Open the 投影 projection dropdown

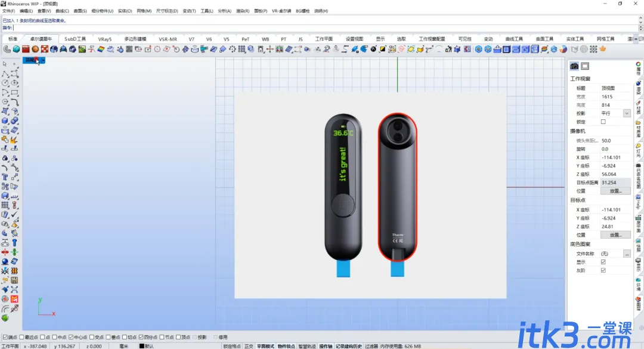click(627, 113)
